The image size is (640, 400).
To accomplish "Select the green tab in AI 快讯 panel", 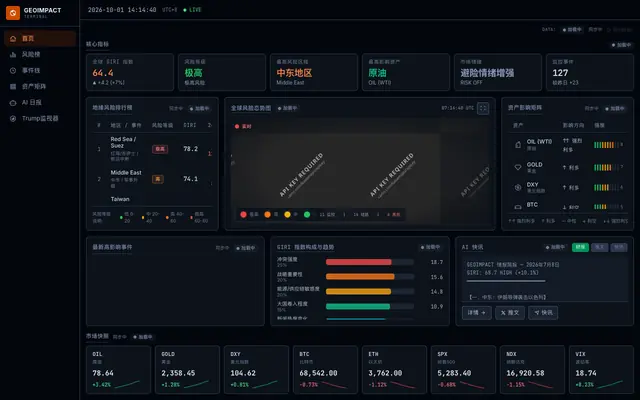I will pos(580,247).
